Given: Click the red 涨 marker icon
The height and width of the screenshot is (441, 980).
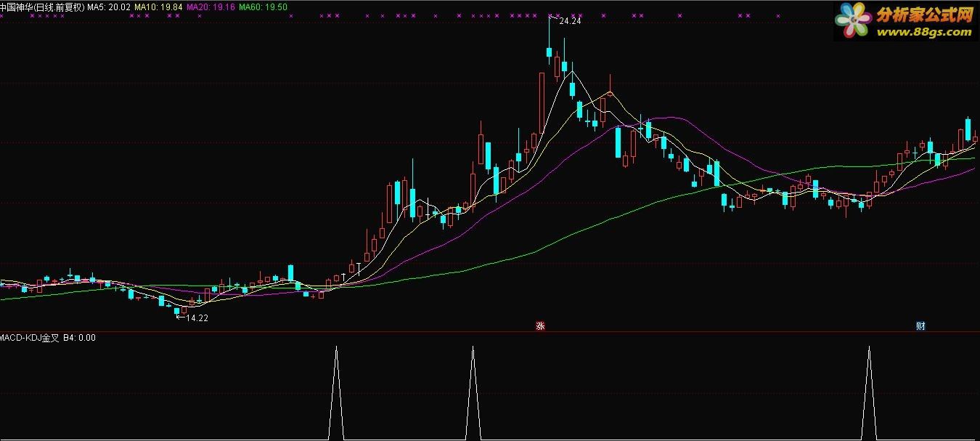Looking at the screenshot, I should [540, 326].
